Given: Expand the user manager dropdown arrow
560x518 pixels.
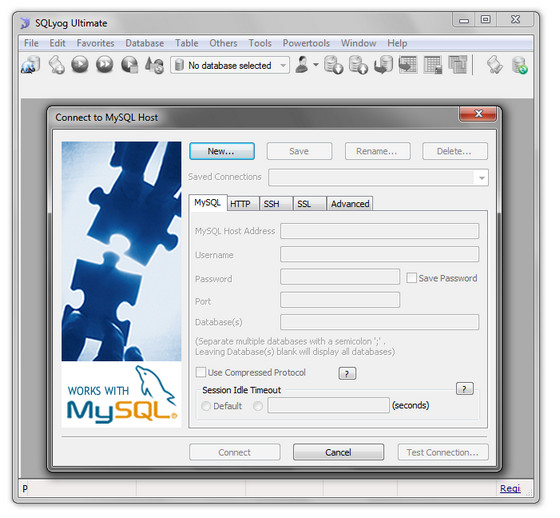Looking at the screenshot, I should (316, 65).
